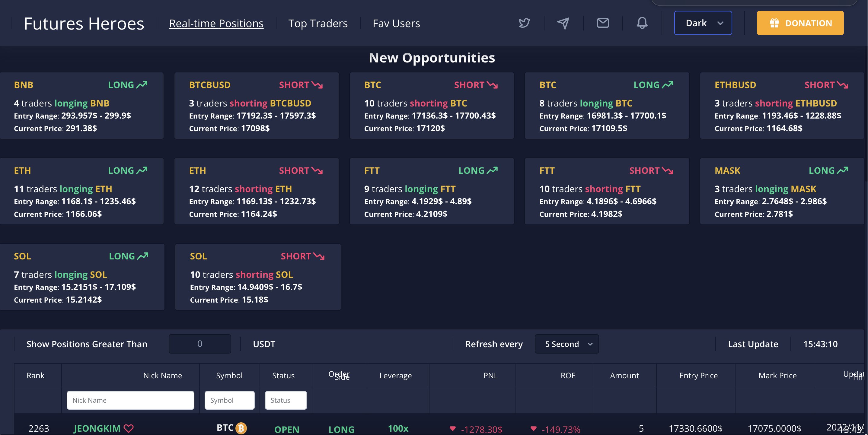Click the rising trend arrow on ETH long card
The image size is (868, 435).
[x=142, y=170]
